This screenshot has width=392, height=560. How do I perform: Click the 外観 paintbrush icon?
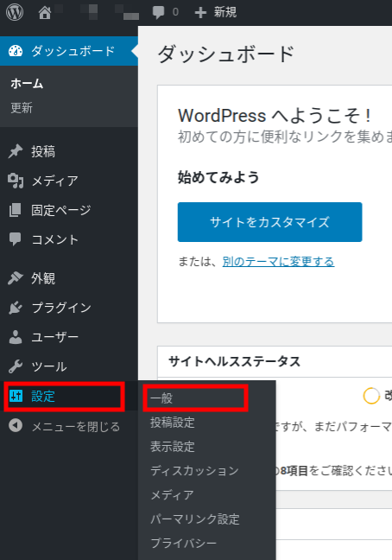pyautogui.click(x=16, y=278)
